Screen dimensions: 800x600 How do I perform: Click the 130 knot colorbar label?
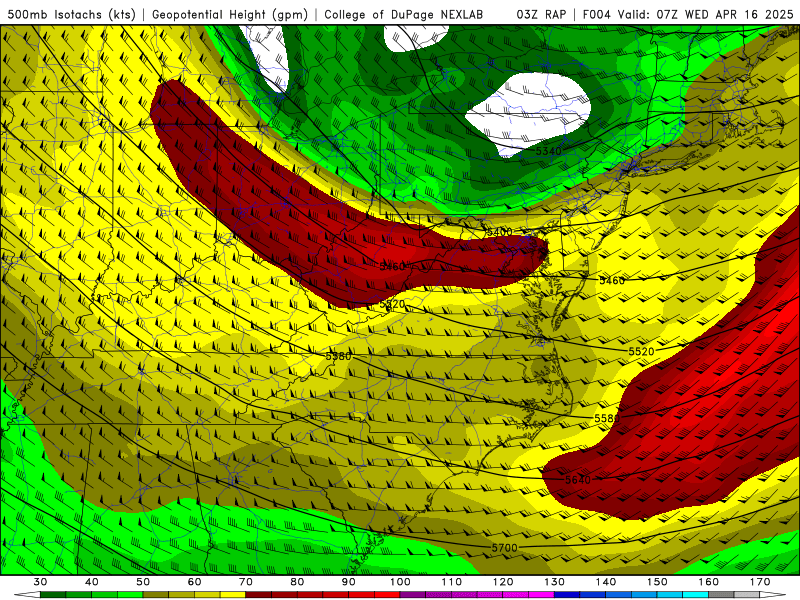554,582
